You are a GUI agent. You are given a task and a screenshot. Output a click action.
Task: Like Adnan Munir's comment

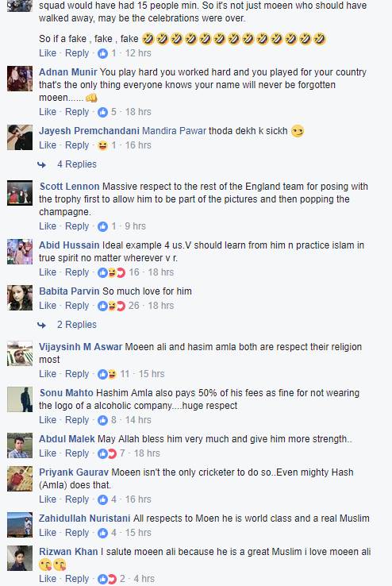[x=48, y=112]
